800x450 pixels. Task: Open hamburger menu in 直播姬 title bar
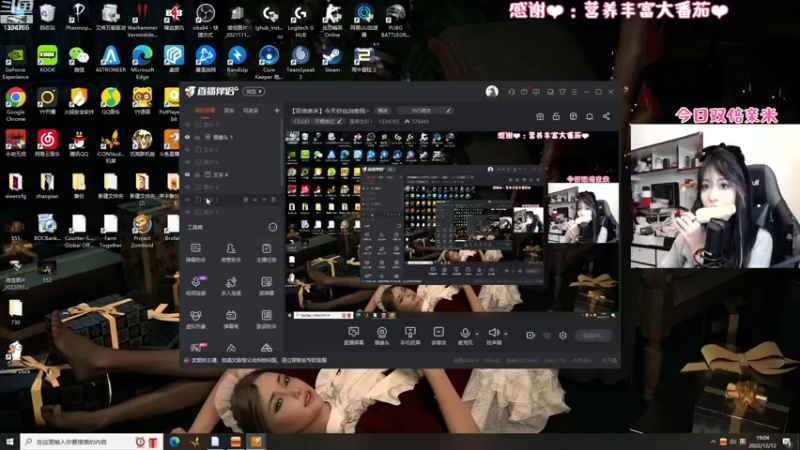point(574,92)
